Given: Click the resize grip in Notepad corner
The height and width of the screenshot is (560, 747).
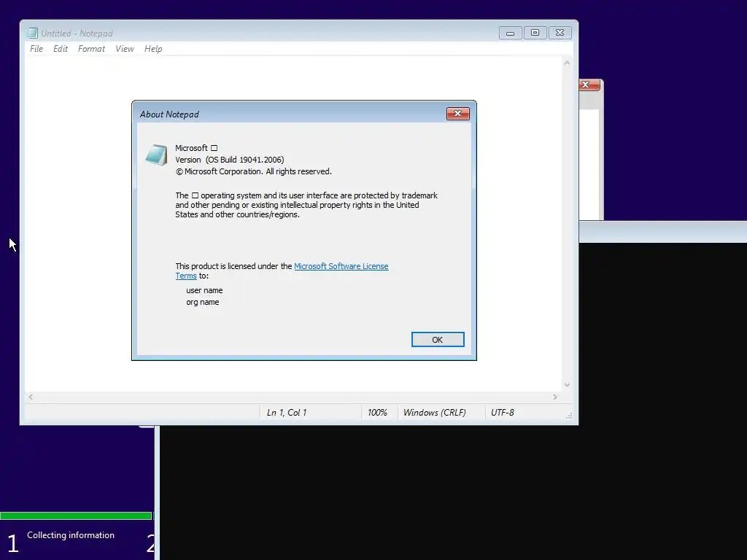Looking at the screenshot, I should [569, 416].
